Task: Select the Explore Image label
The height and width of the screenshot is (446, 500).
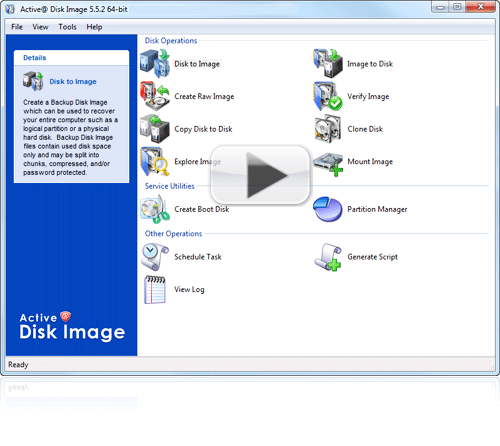Action: point(197,162)
